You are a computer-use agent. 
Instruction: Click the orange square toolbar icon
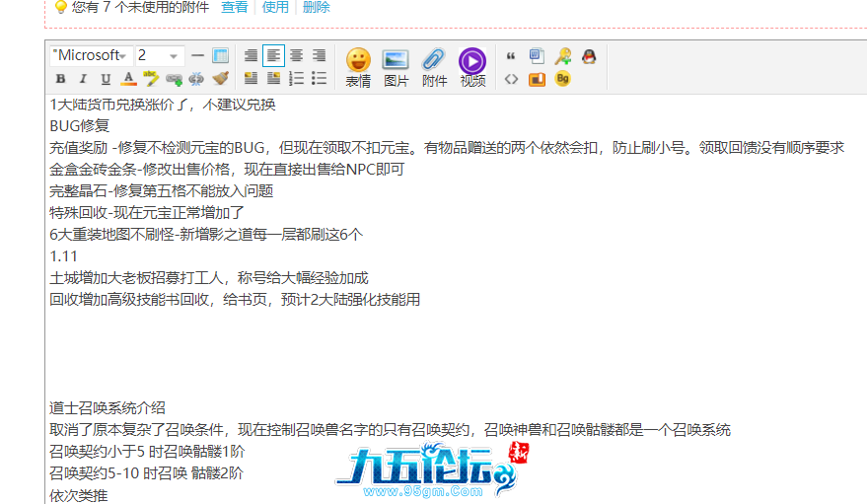pos(537,79)
